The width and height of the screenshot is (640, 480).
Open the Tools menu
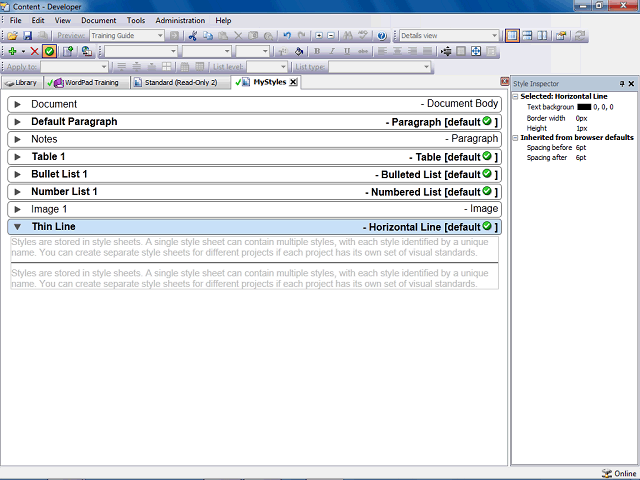click(136, 20)
